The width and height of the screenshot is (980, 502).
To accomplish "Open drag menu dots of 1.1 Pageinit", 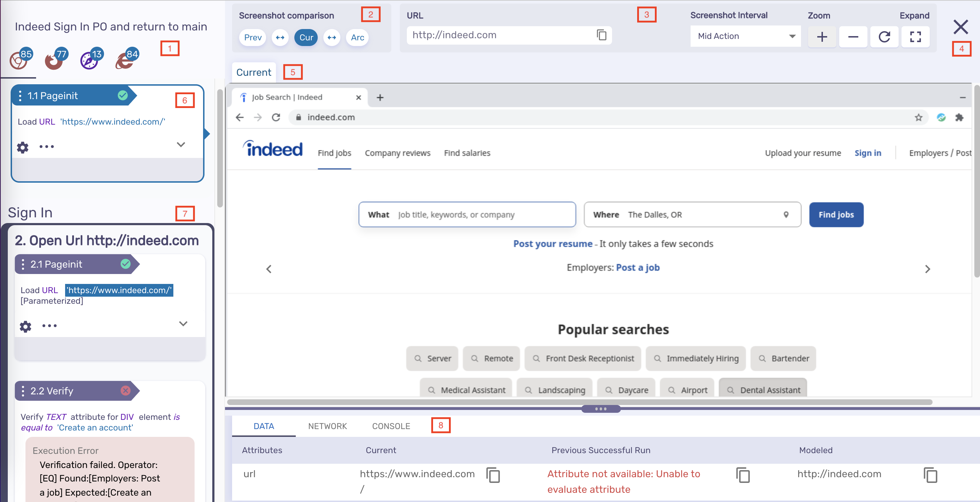I will 20,96.
